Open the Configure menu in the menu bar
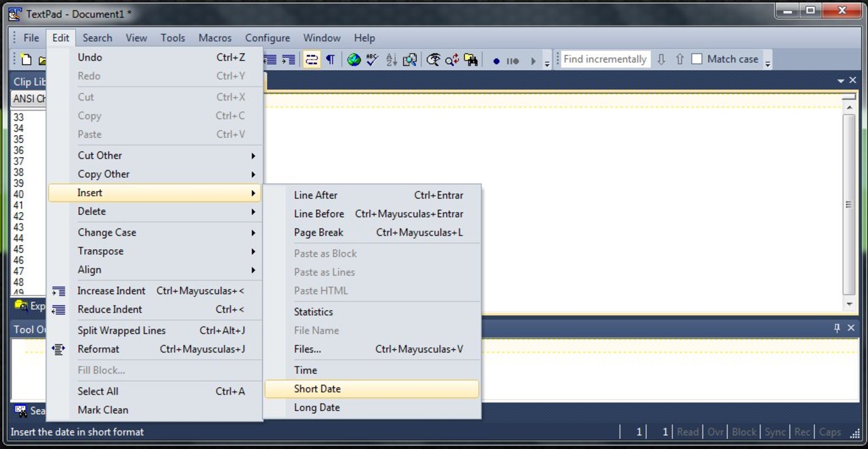 pyautogui.click(x=267, y=38)
